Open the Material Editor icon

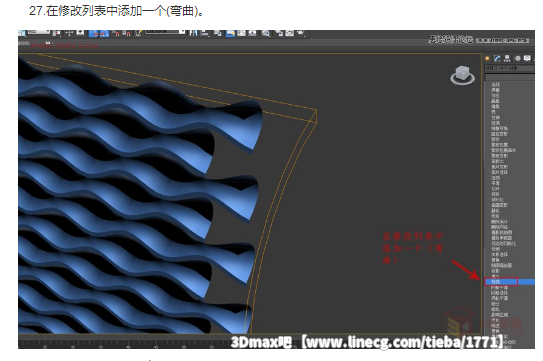pyautogui.click(x=266, y=33)
